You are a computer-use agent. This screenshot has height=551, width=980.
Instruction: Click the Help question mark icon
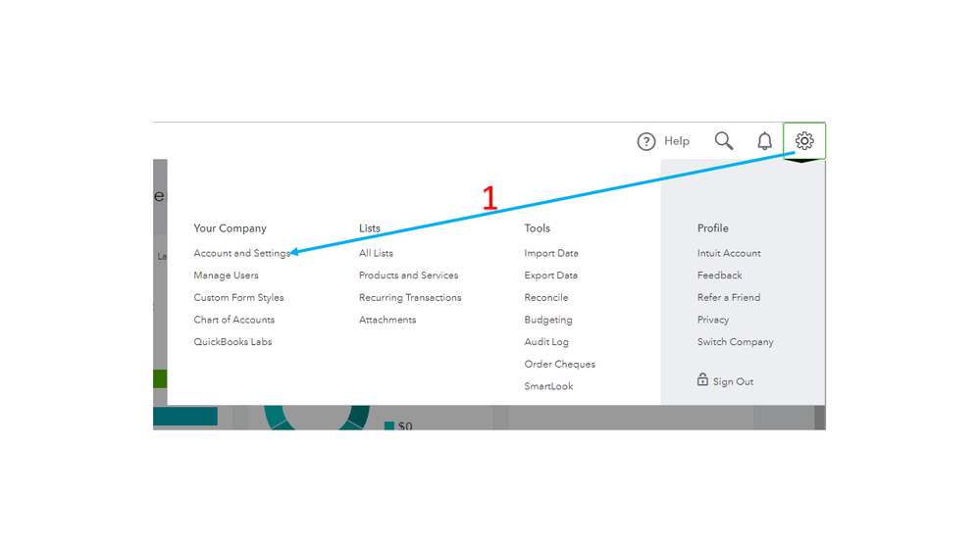tap(646, 141)
